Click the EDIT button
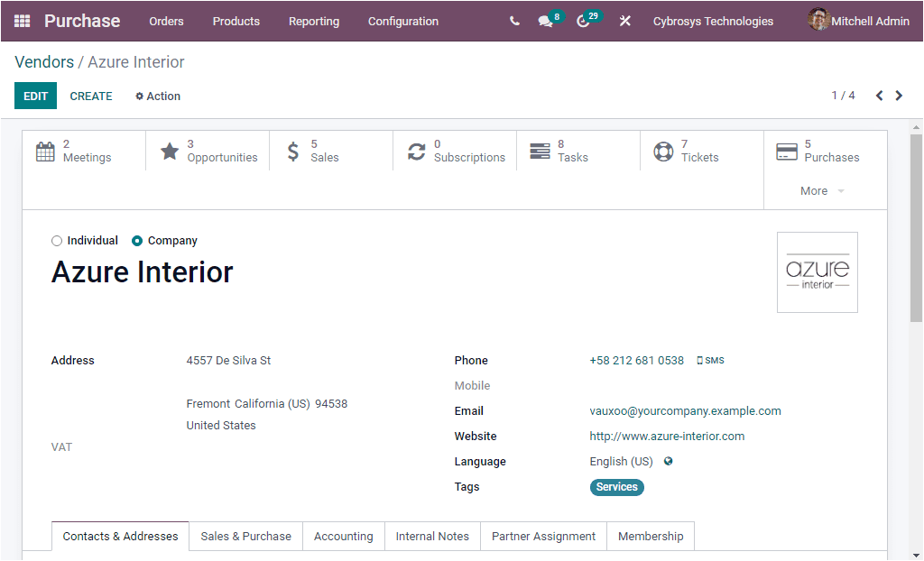Image resolution: width=924 pixels, height=561 pixels. point(35,95)
